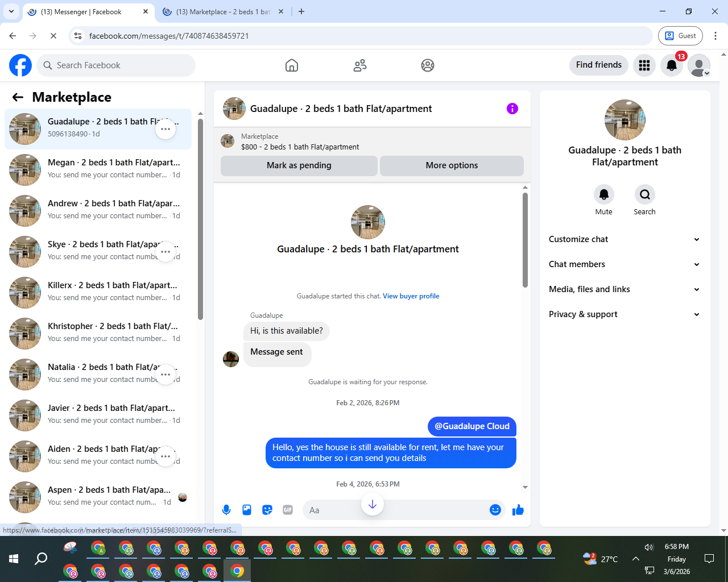The height and width of the screenshot is (582, 728).
Task: Expand Media, files and links section
Action: [x=624, y=289]
